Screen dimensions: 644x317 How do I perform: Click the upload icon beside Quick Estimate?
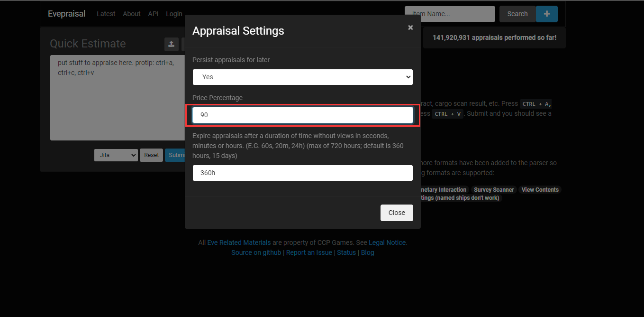171,44
